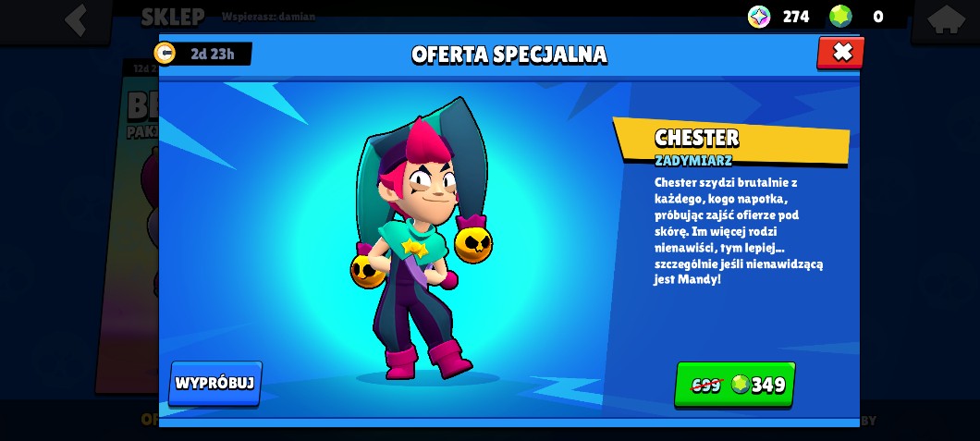Open the SKLEP title in the header
Screen dimensions: 980x441
173,18
